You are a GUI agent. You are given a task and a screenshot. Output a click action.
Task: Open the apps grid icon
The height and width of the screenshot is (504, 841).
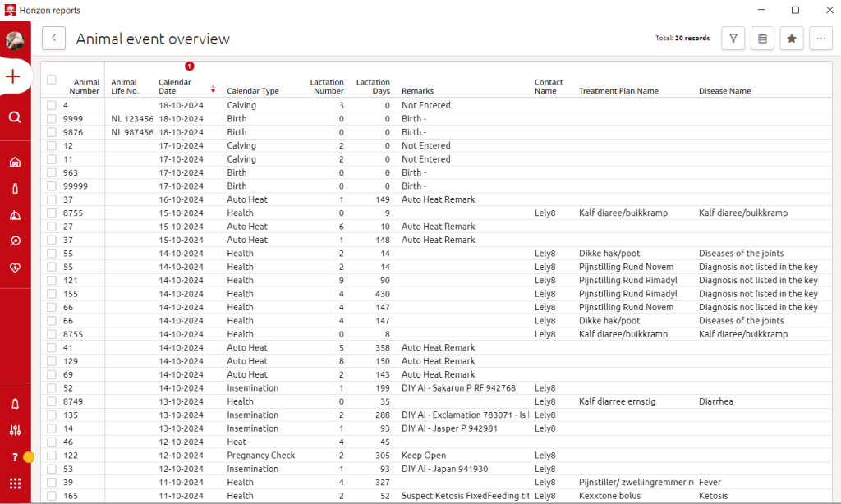[15, 483]
